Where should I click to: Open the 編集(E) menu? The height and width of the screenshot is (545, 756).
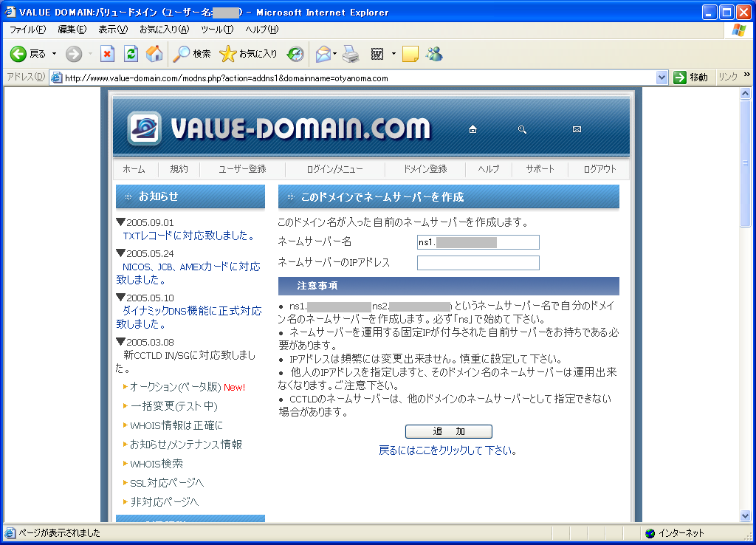(x=72, y=30)
